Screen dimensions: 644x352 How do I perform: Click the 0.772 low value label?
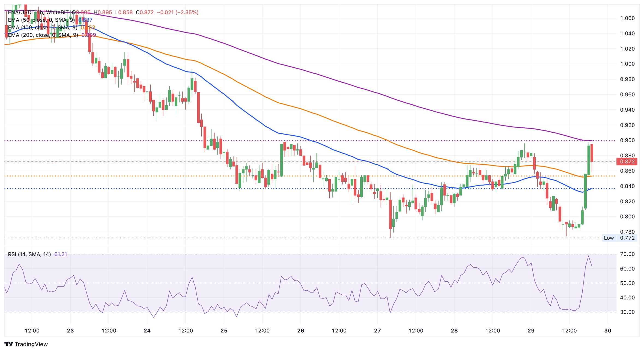pyautogui.click(x=627, y=238)
